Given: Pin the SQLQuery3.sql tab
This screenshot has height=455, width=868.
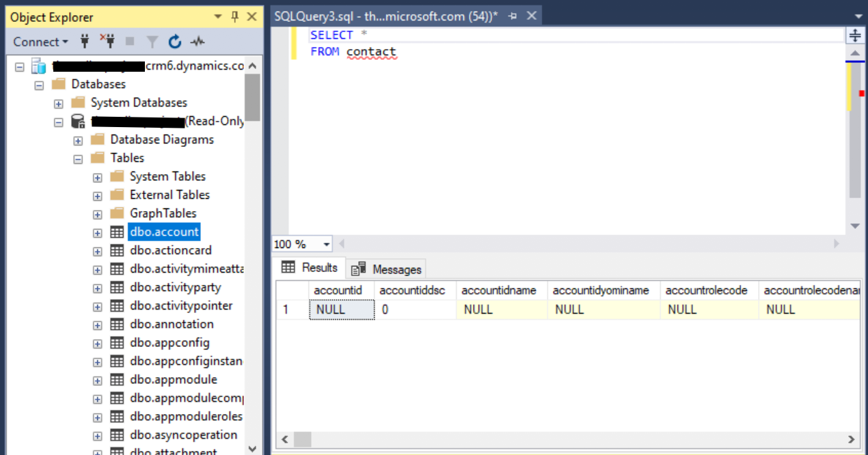Looking at the screenshot, I should coord(513,16).
